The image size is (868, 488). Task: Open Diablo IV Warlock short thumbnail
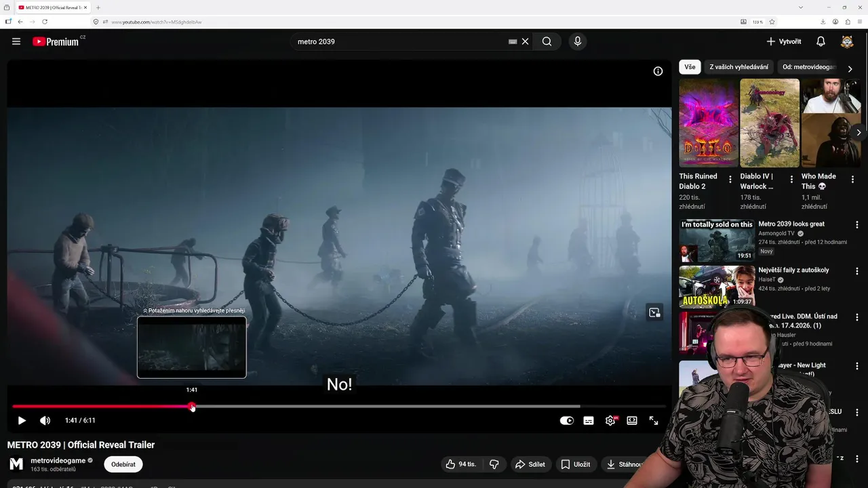(770, 123)
